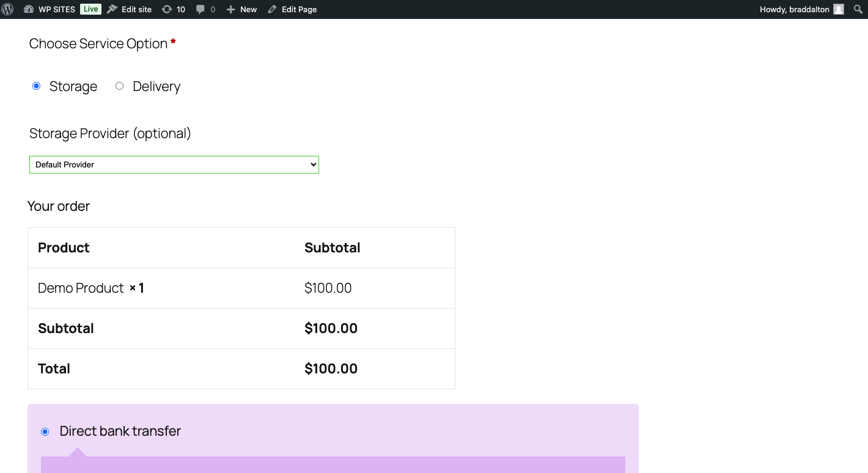Click the updates refresh icon showing 10
Image resolution: width=868 pixels, height=473 pixels.
coord(167,9)
